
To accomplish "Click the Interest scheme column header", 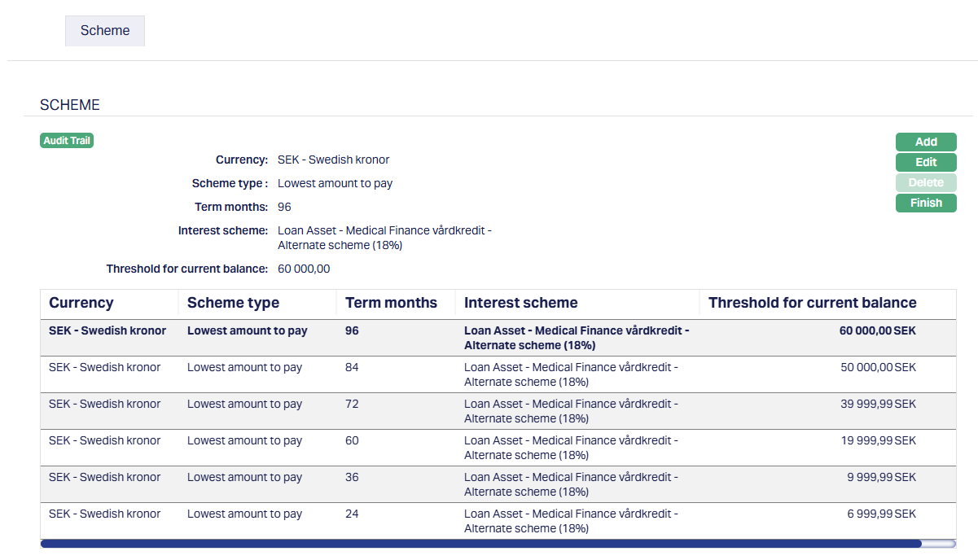I will point(520,303).
